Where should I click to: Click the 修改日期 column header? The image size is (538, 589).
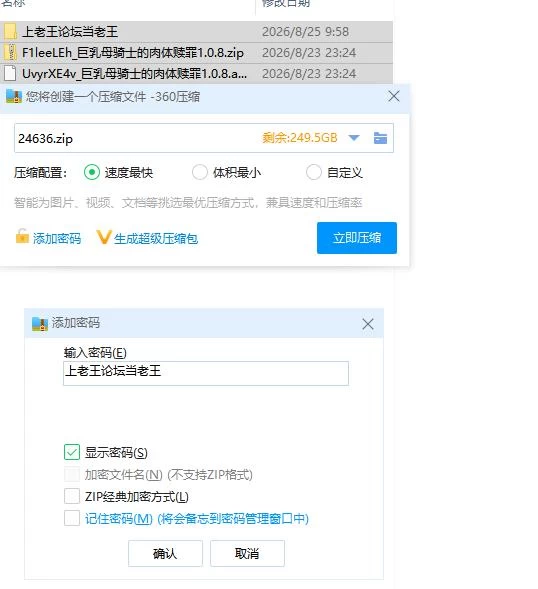[286, 3]
